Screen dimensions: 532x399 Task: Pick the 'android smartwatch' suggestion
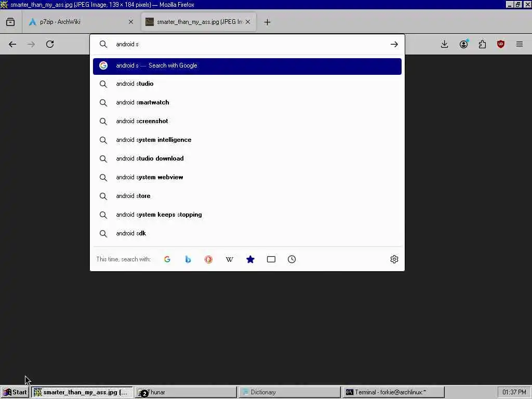247,102
